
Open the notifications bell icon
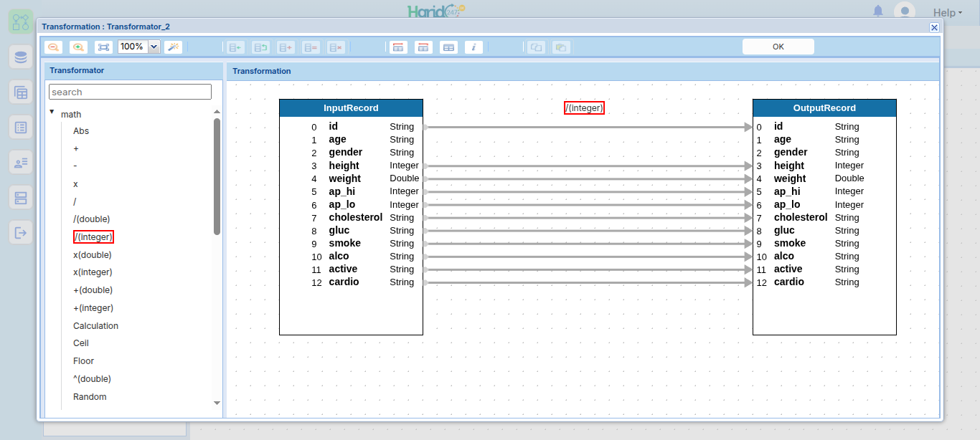tap(878, 11)
